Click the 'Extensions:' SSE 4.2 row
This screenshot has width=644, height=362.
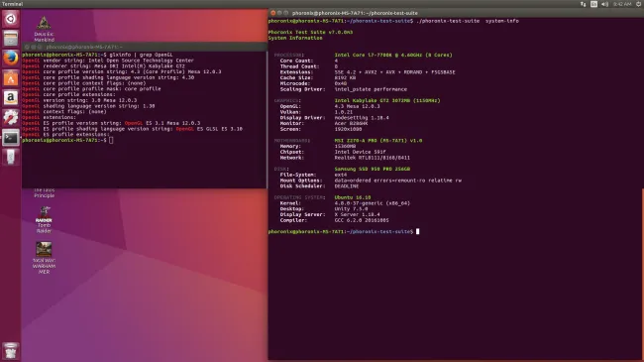[368, 72]
